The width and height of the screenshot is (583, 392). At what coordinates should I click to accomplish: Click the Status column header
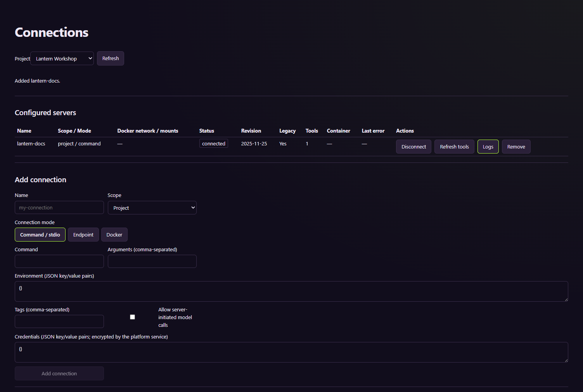tap(207, 131)
